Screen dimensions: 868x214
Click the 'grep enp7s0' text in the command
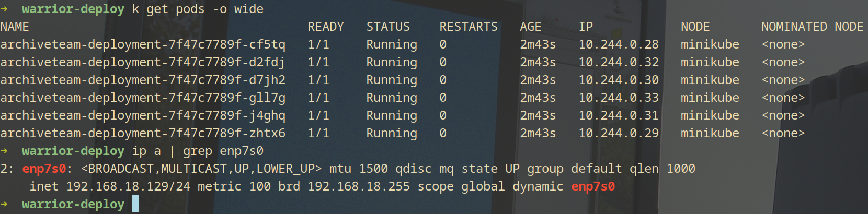(223, 151)
